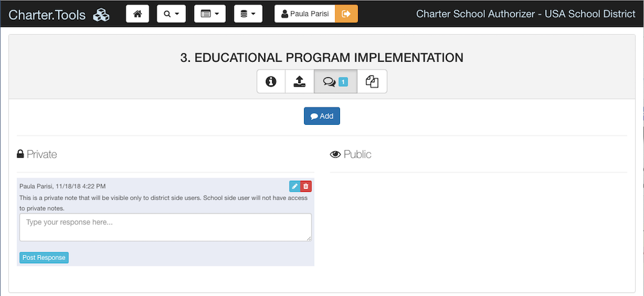
Task: Go to the Home page button
Action: click(x=138, y=14)
